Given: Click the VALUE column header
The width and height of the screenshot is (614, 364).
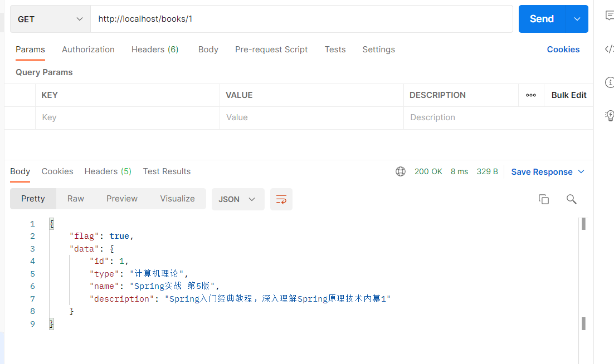Looking at the screenshot, I should [x=239, y=95].
